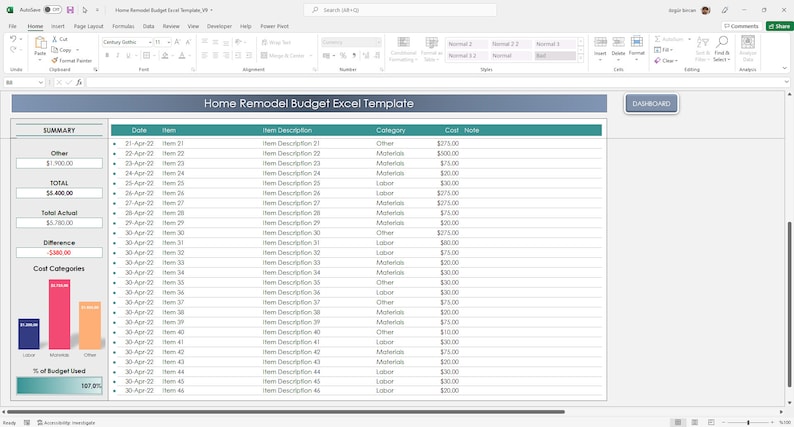Apply the Bad cell style

pos(555,56)
